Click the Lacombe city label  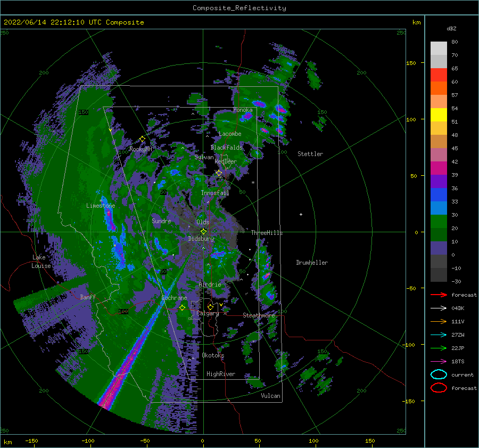pos(230,134)
